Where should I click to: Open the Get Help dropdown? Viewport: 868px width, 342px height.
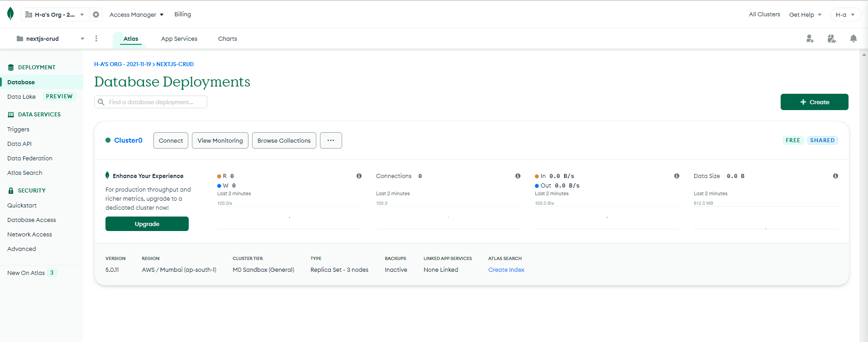tap(805, 14)
